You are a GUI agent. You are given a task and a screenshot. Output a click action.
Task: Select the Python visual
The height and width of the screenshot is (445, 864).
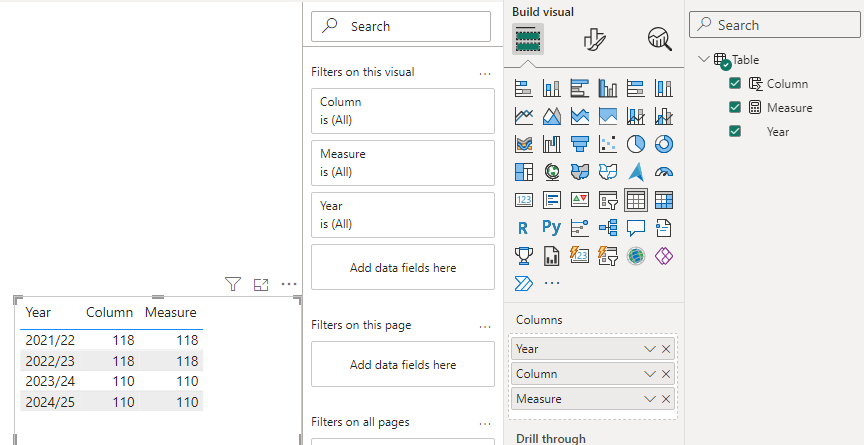[x=552, y=228]
